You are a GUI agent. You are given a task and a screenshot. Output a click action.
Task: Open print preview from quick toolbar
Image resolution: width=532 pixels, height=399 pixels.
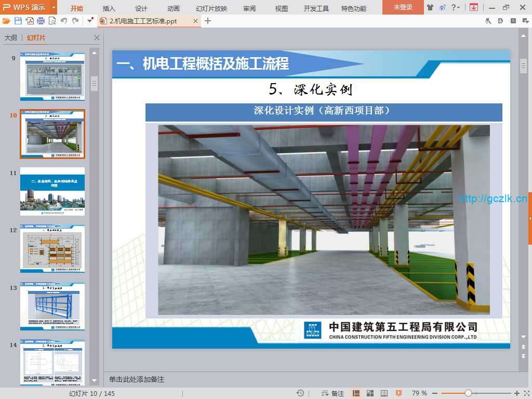pyautogui.click(x=52, y=21)
